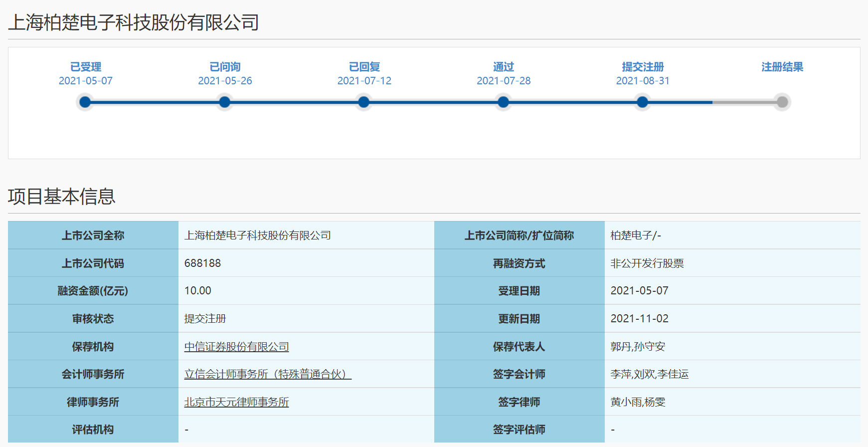This screenshot has width=868, height=447.
Task: Click the 已问询 stage label
Action: [x=225, y=67]
